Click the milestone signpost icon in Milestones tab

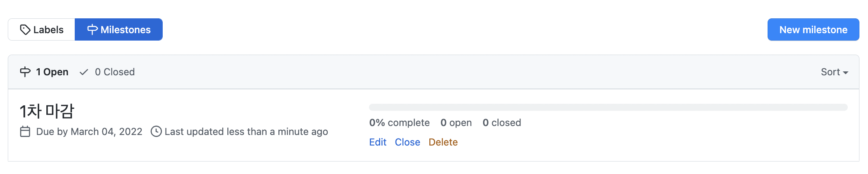(x=92, y=30)
